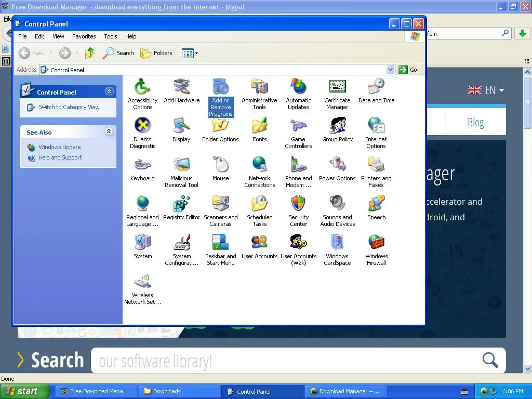
Task: Collapse the See Also sidebar section
Action: [x=109, y=131]
